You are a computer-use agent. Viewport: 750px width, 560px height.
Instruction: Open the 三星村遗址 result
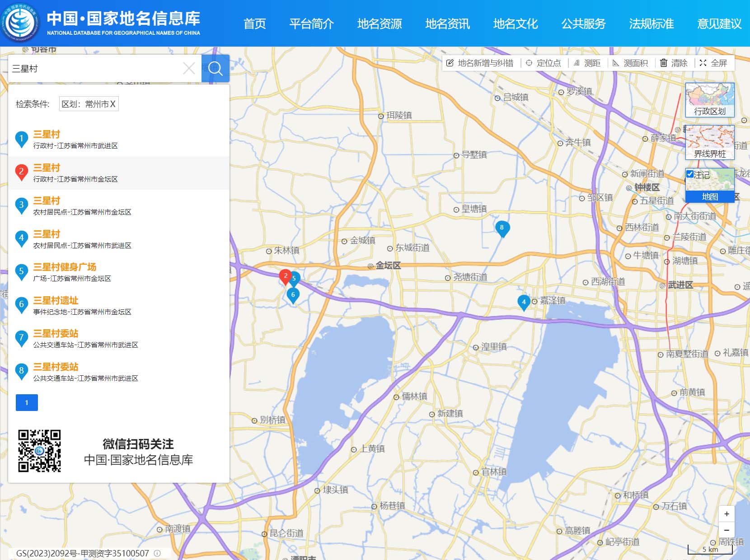tap(56, 301)
